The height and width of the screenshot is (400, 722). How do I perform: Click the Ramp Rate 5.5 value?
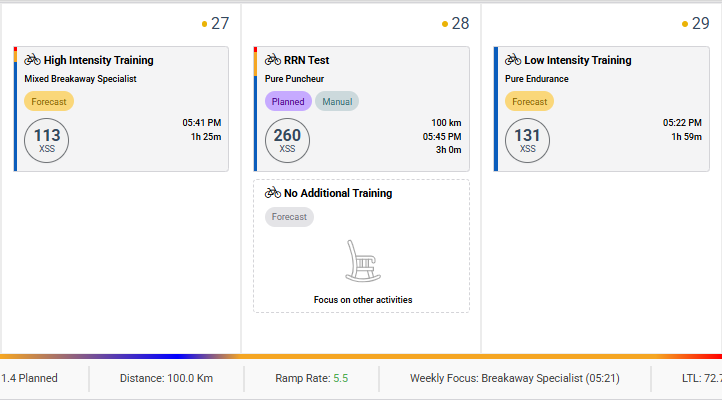340,378
